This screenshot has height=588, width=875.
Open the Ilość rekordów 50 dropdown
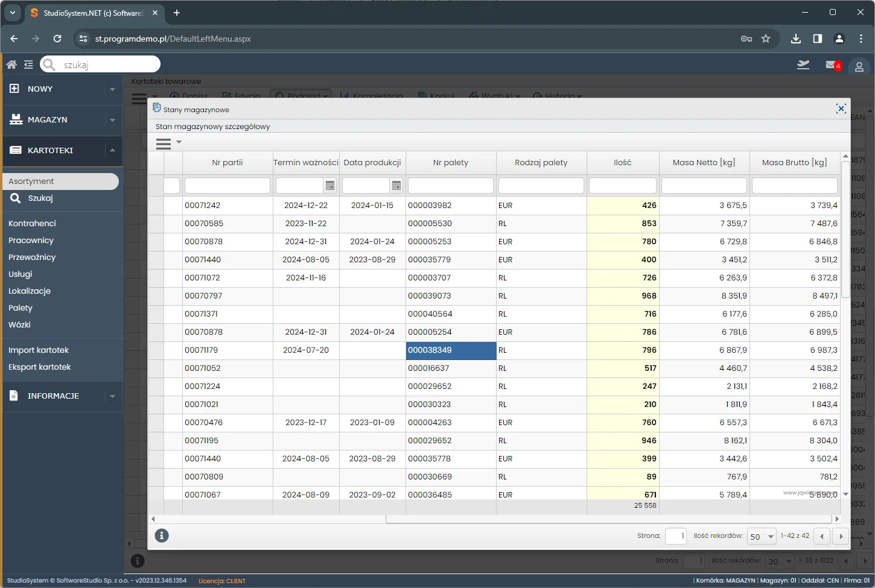click(762, 536)
